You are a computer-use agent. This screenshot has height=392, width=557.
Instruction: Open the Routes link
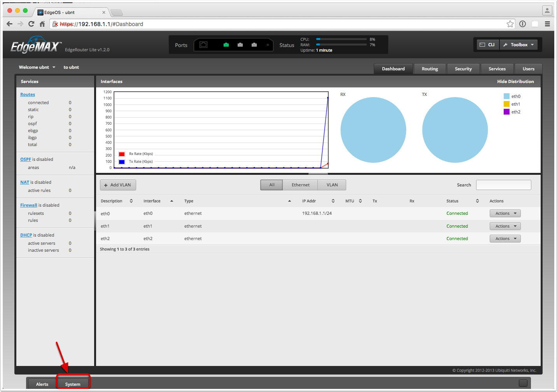(x=28, y=94)
